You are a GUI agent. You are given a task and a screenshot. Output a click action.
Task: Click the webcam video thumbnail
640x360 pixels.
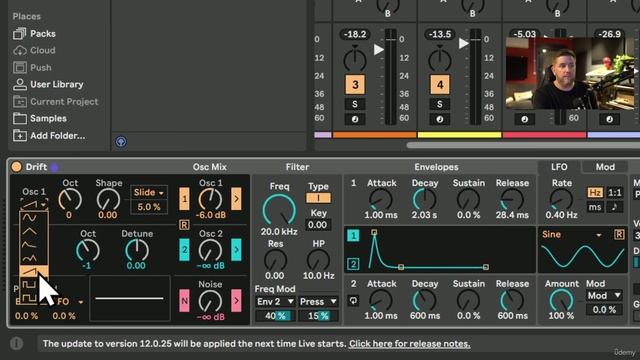[x=571, y=73]
